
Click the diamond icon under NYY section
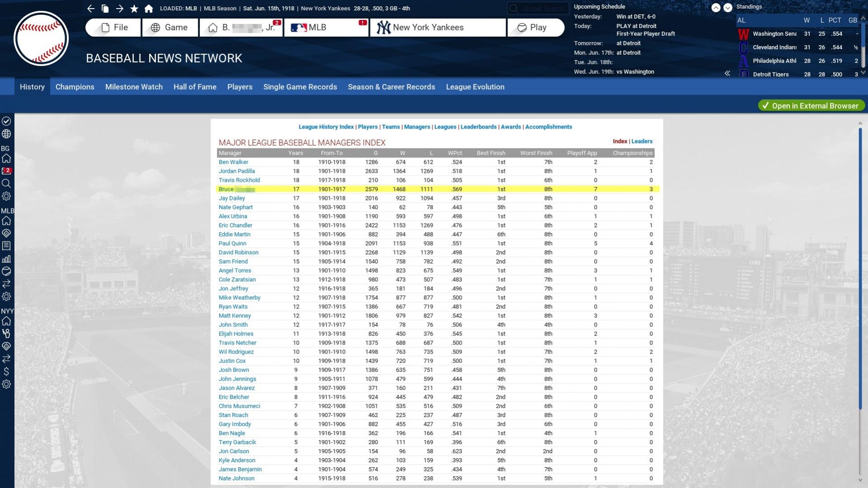click(x=6, y=346)
